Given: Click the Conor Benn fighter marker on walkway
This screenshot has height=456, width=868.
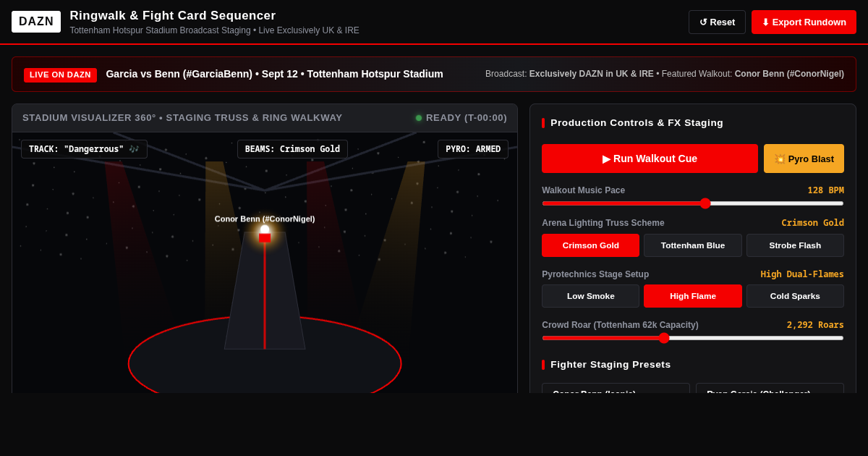Looking at the screenshot, I should click(265, 234).
